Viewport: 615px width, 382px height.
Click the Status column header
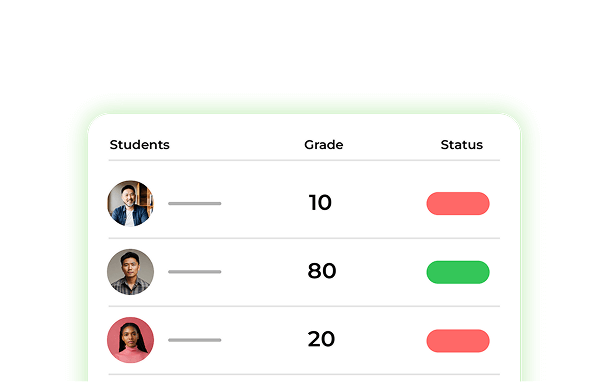pyautogui.click(x=462, y=145)
